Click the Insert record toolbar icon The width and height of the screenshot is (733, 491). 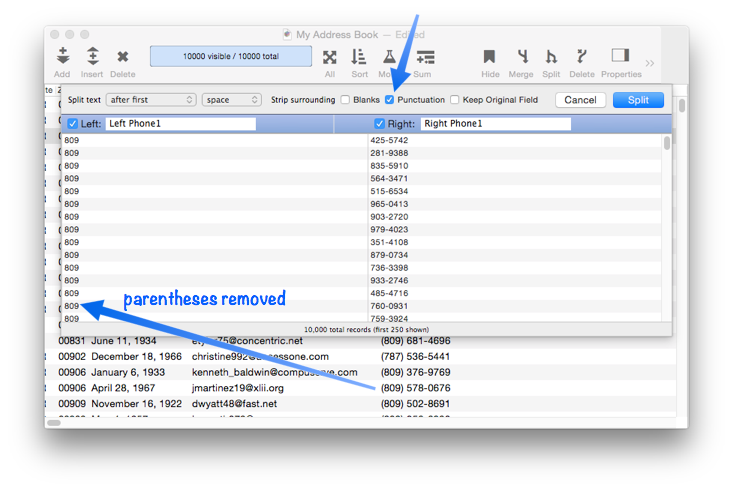(x=92, y=58)
